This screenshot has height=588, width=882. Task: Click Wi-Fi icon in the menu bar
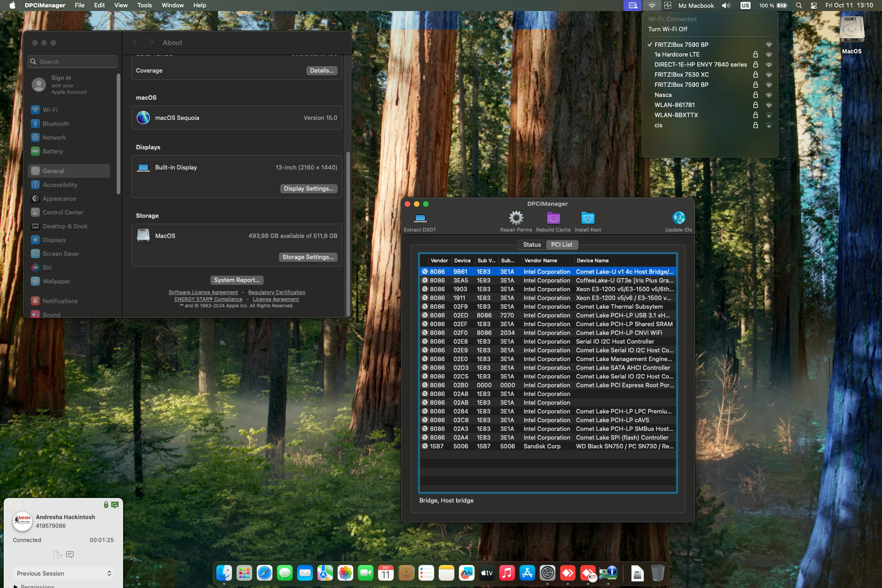(x=652, y=6)
